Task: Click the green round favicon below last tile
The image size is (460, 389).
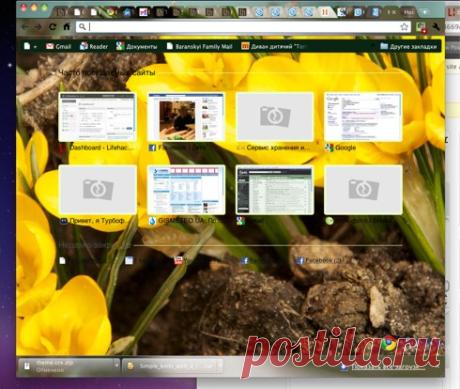Action: 329,221
